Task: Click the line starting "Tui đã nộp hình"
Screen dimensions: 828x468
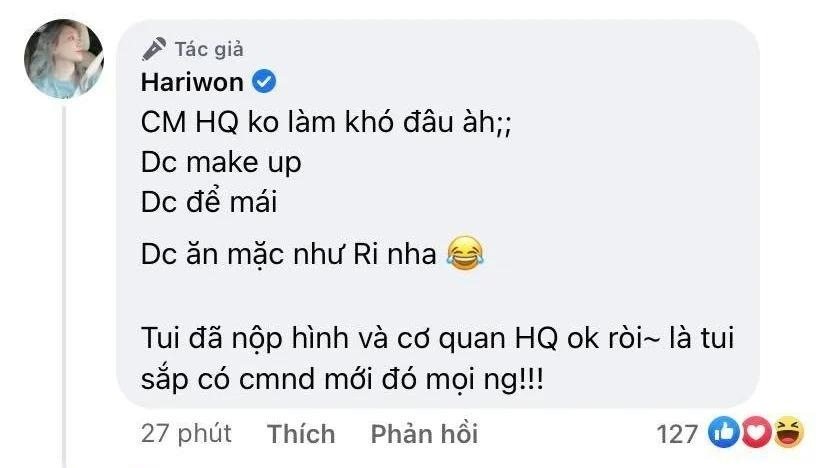Action: (434, 339)
